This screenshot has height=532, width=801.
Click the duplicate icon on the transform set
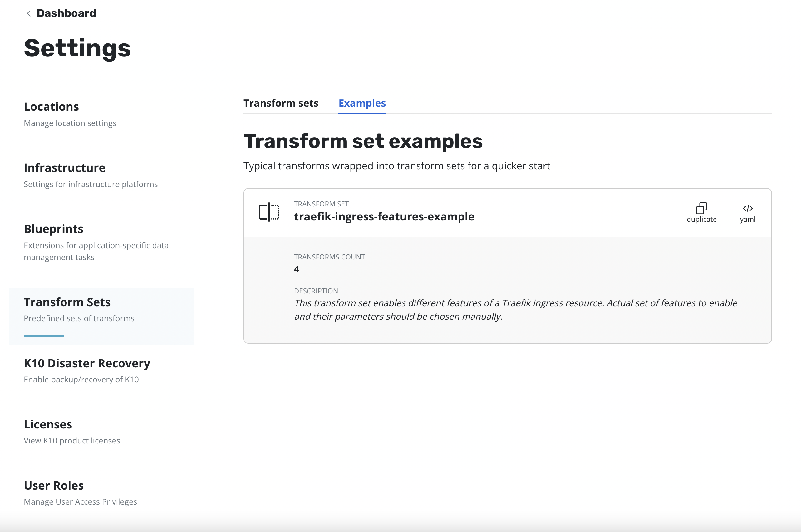[x=701, y=208]
